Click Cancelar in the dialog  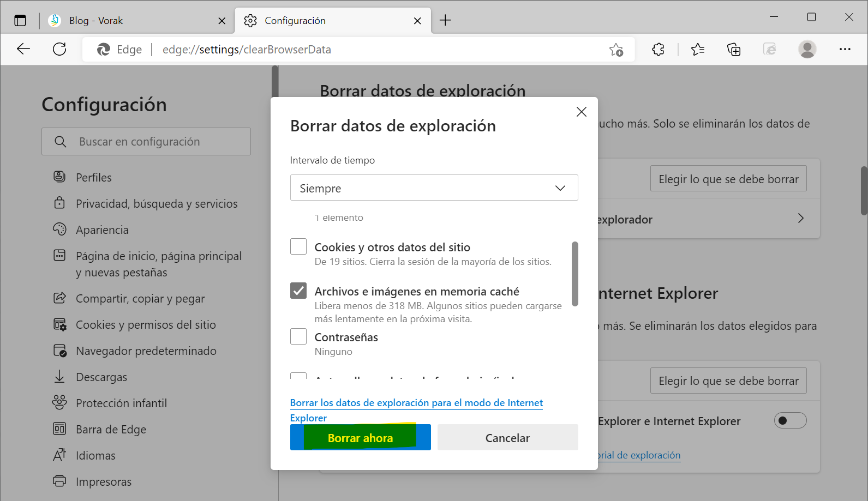pos(507,437)
